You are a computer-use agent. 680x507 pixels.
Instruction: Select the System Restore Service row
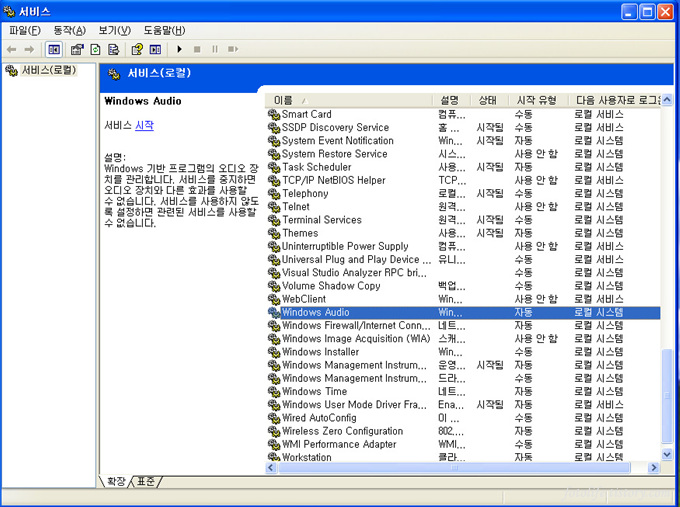[463, 154]
